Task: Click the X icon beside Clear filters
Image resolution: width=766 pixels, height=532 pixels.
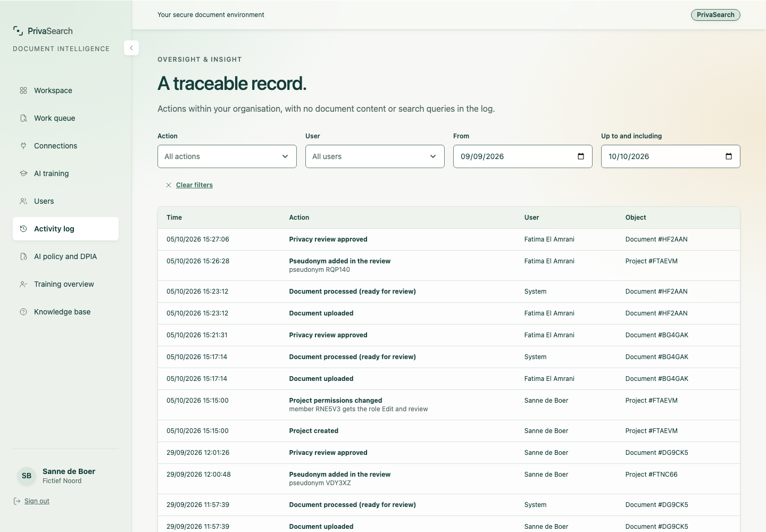Action: [169, 185]
